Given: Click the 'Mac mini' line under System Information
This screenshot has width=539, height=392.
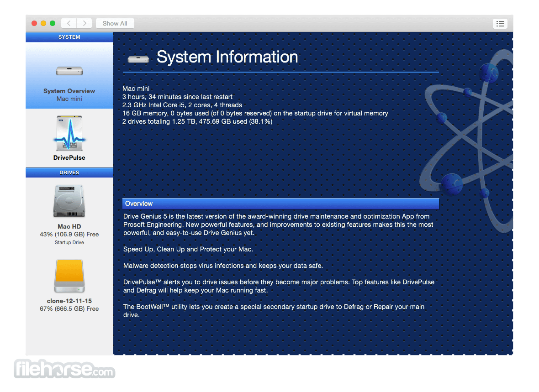Looking at the screenshot, I should [x=136, y=89].
